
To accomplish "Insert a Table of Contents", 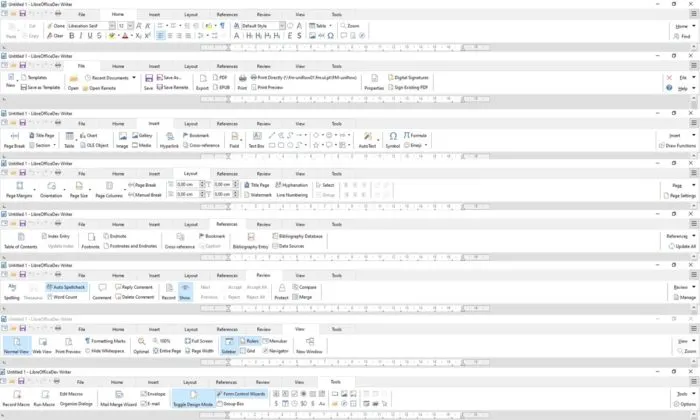I will (21, 241).
